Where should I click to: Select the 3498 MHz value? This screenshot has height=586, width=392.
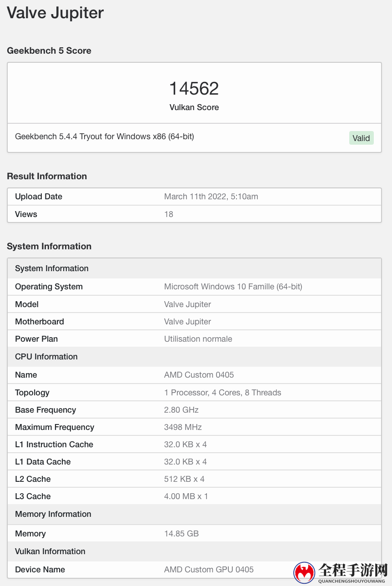tap(183, 427)
